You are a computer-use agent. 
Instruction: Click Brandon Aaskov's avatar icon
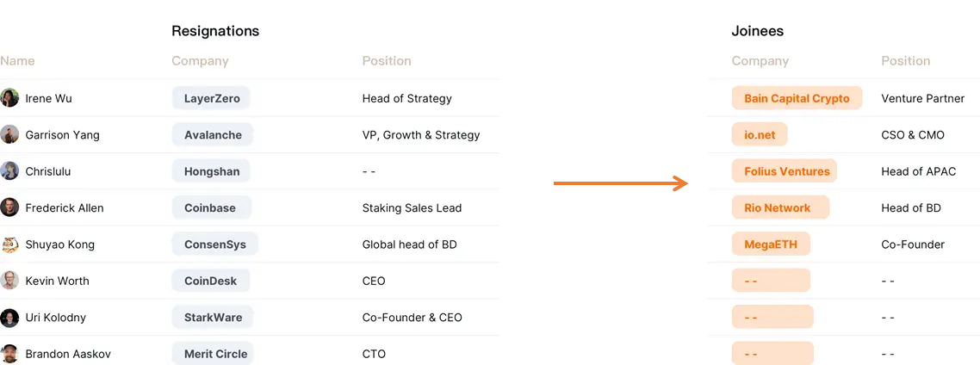[x=9, y=354]
